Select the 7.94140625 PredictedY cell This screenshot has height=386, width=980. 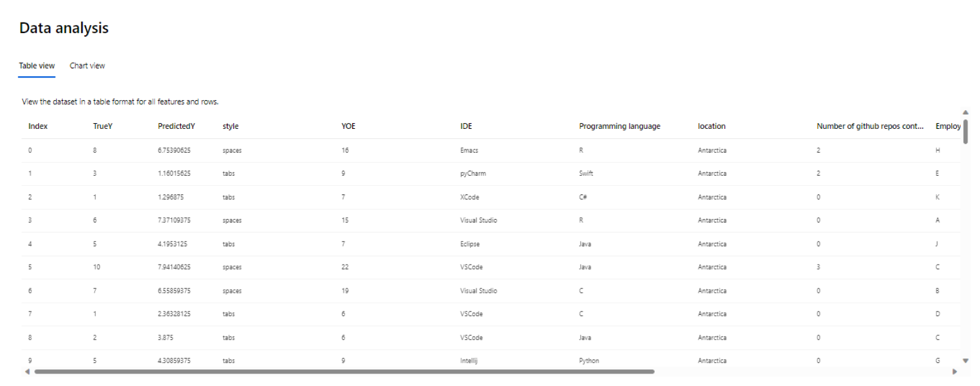[174, 267]
